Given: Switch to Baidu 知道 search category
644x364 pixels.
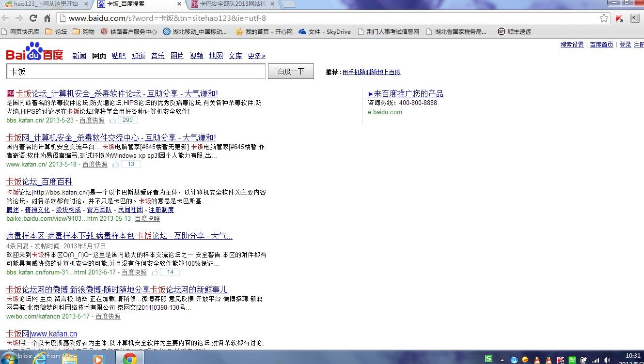Looking at the screenshot, I should [x=138, y=56].
